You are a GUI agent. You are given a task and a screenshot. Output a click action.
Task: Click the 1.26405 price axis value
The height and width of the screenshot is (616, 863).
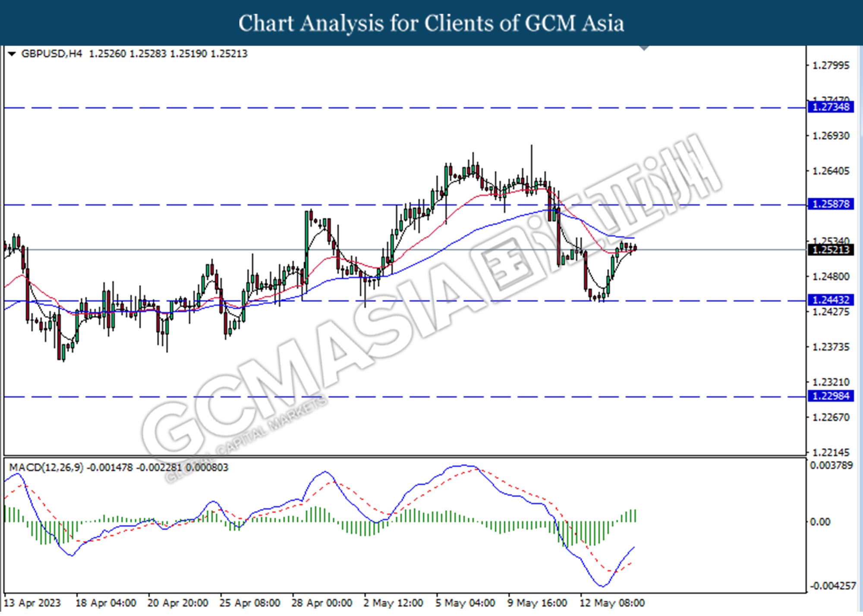click(x=831, y=171)
